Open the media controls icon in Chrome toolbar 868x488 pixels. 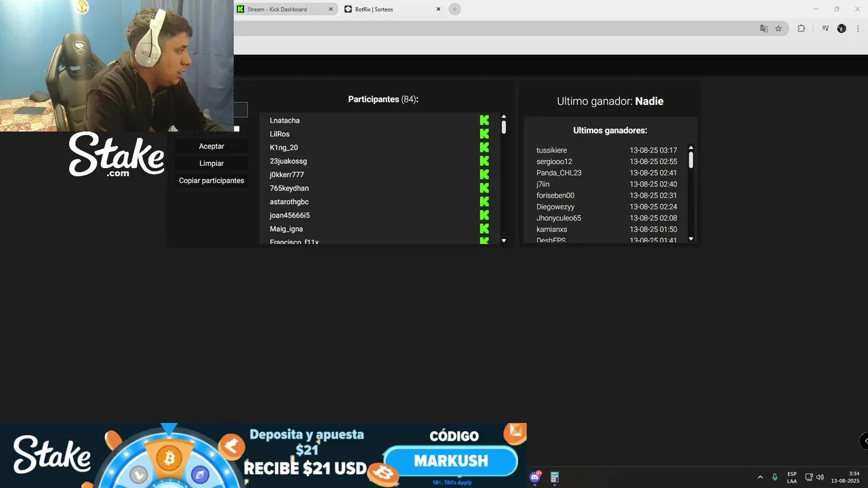click(825, 28)
